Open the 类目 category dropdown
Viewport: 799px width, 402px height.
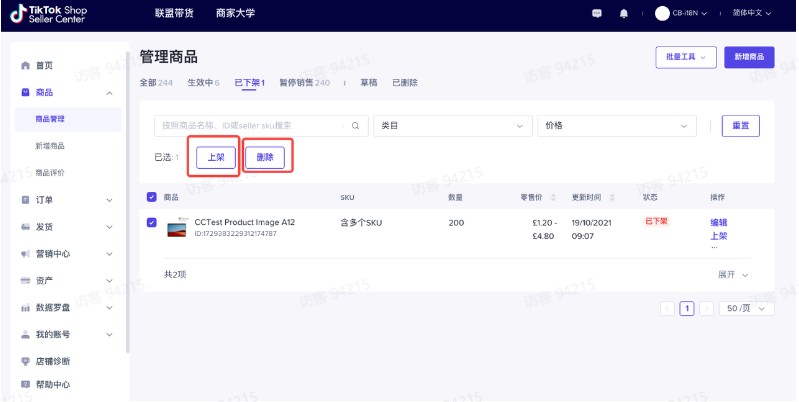pyautogui.click(x=452, y=126)
